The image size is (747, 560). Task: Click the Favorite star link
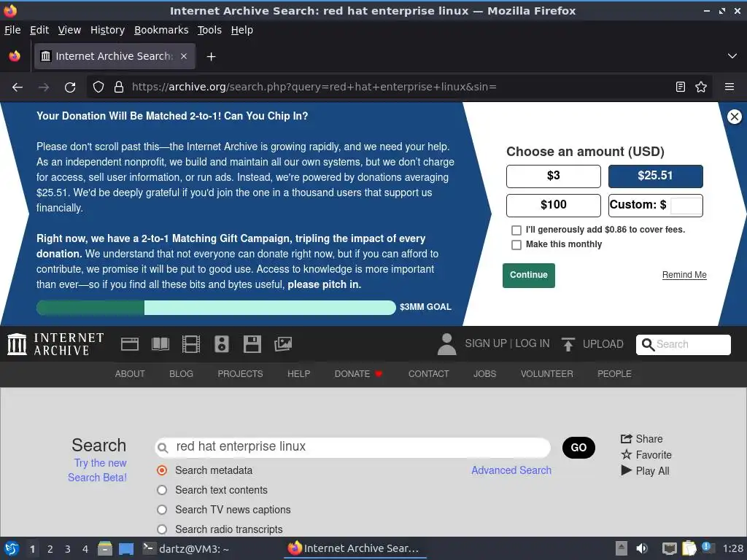point(646,455)
